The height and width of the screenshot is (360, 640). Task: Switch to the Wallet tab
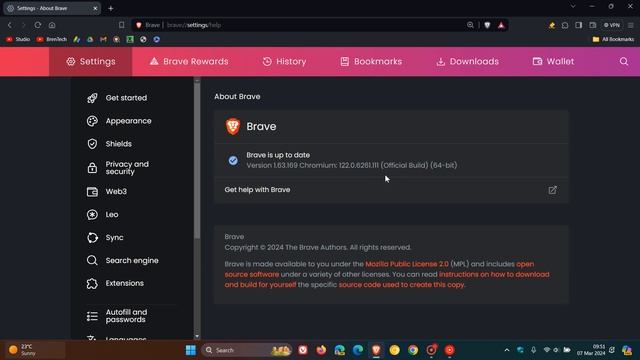tap(553, 62)
